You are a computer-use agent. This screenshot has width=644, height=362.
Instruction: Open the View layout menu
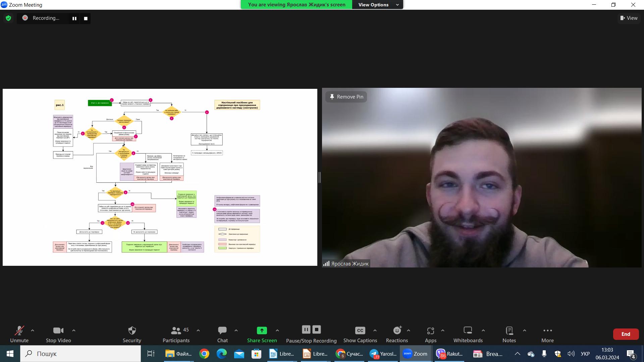[x=629, y=18]
